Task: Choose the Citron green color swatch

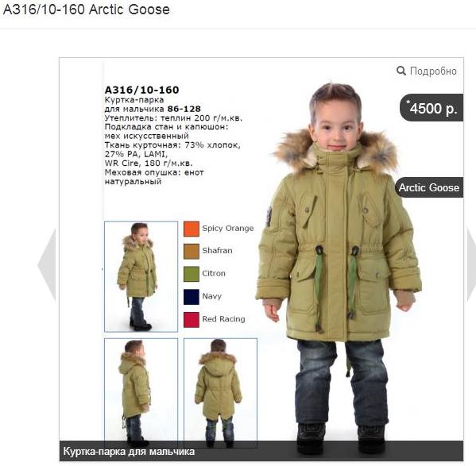Action: point(192,274)
